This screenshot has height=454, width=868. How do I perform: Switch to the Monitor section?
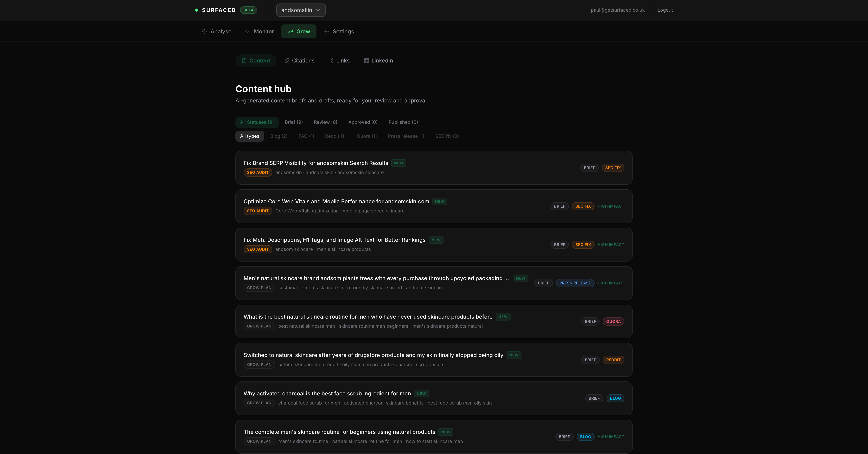259,31
